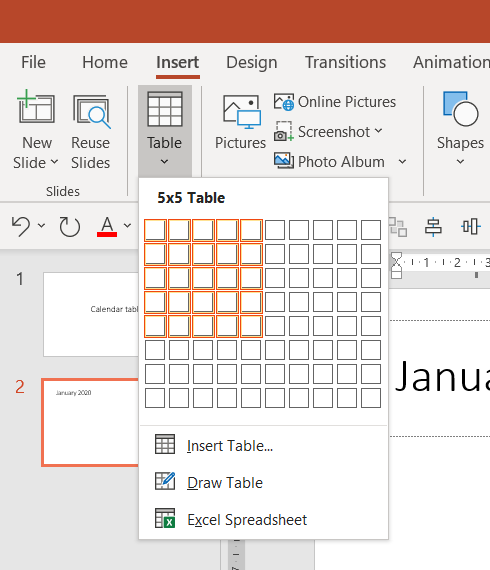Click the Distribute Horizontally icon
The height and width of the screenshot is (570, 490).
471,226
